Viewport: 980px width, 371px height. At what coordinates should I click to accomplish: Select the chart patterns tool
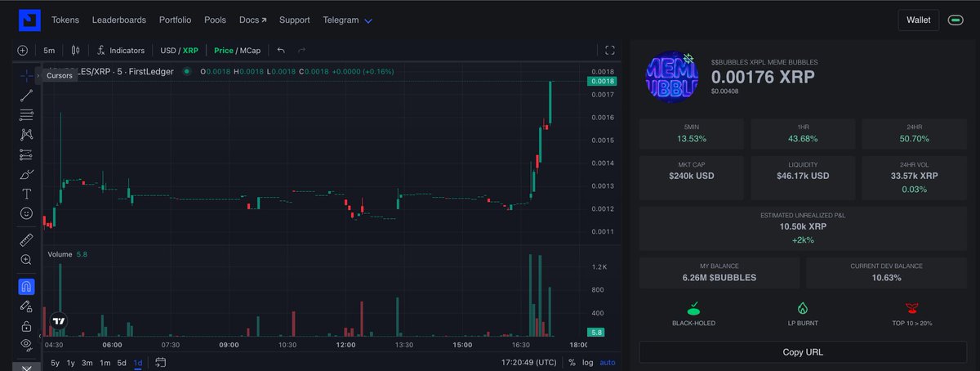coord(26,134)
